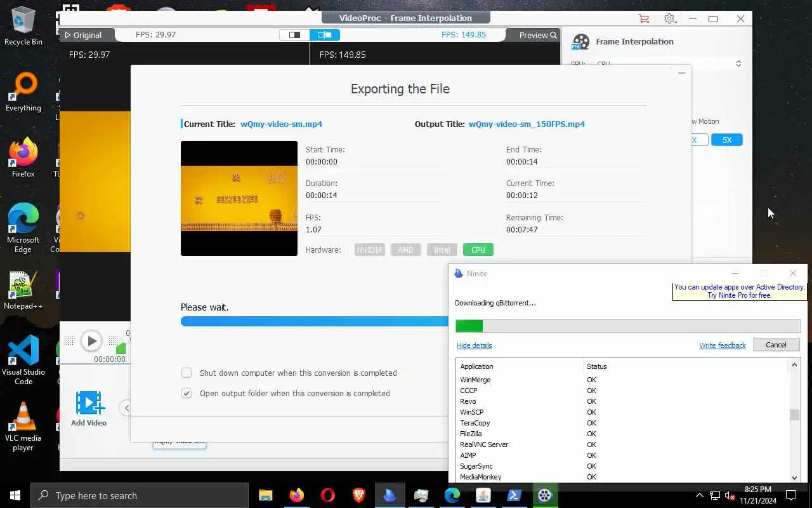This screenshot has width=812, height=508.
Task: Open Recycle Bin desktop icon
Action: [23, 26]
